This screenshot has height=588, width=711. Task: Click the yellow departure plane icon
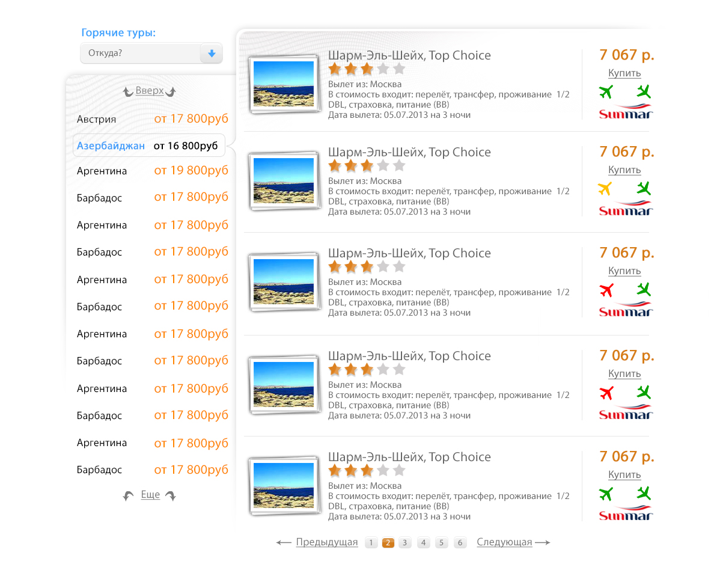[605, 189]
